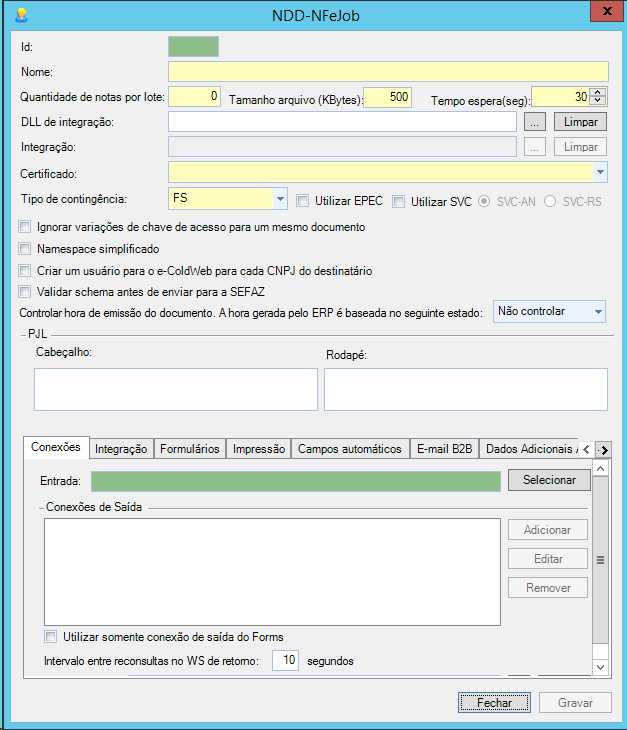The height and width of the screenshot is (730, 627).
Task: Click the Adicionar button
Action: point(547,530)
